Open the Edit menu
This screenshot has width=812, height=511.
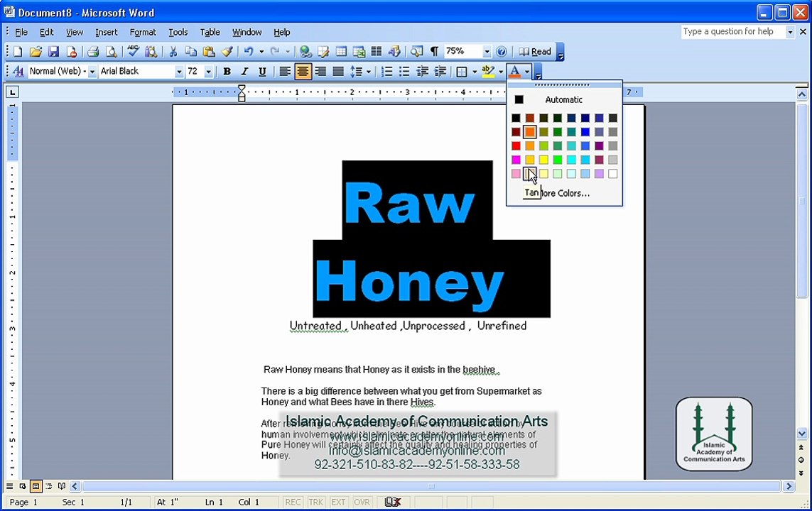point(47,32)
